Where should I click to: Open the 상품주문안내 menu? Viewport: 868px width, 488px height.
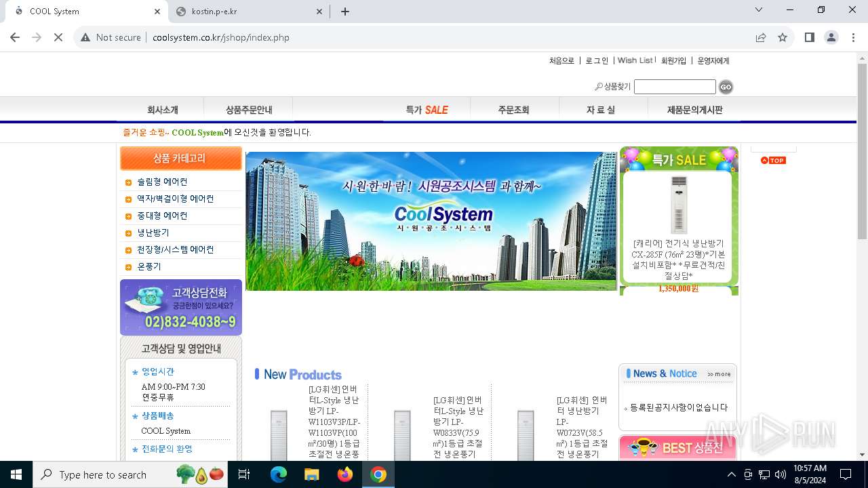(x=249, y=110)
